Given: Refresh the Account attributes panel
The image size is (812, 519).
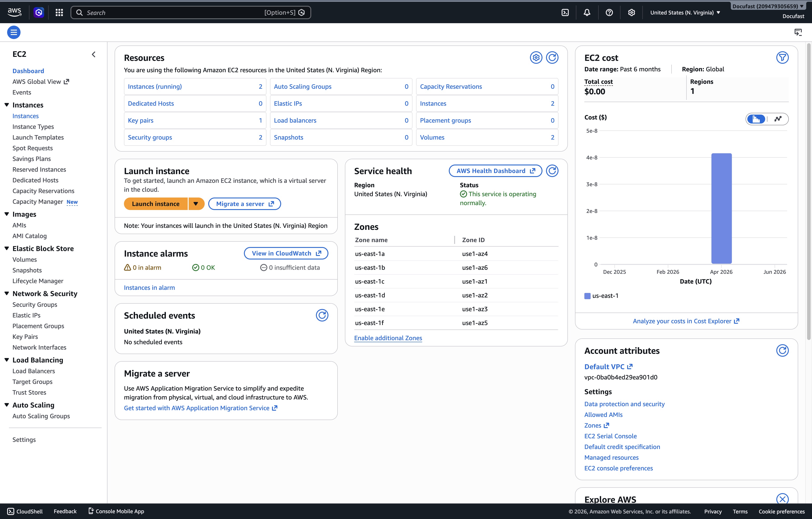Looking at the screenshot, I should [782, 351].
